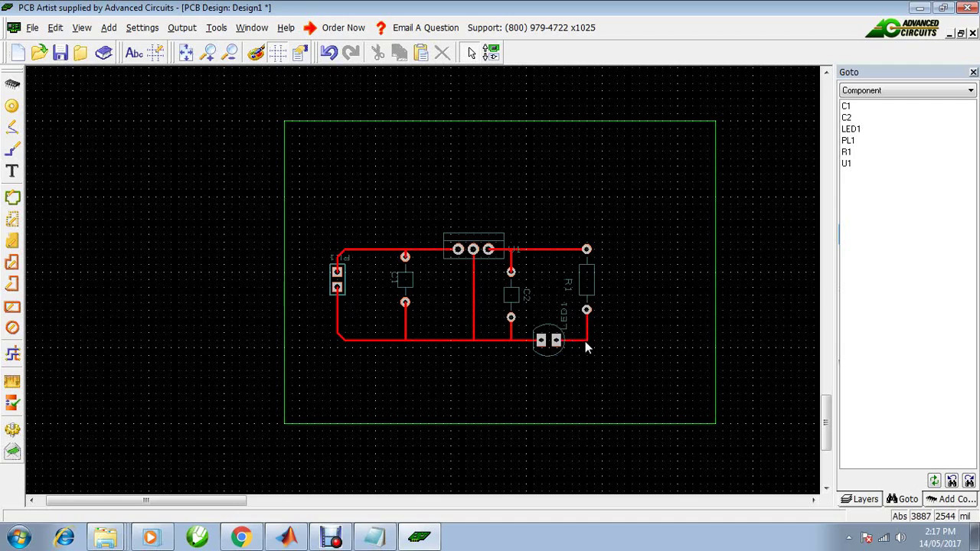Viewport: 980px width, 551px height.
Task: Switch to the Layers tab
Action: pyautogui.click(x=860, y=498)
